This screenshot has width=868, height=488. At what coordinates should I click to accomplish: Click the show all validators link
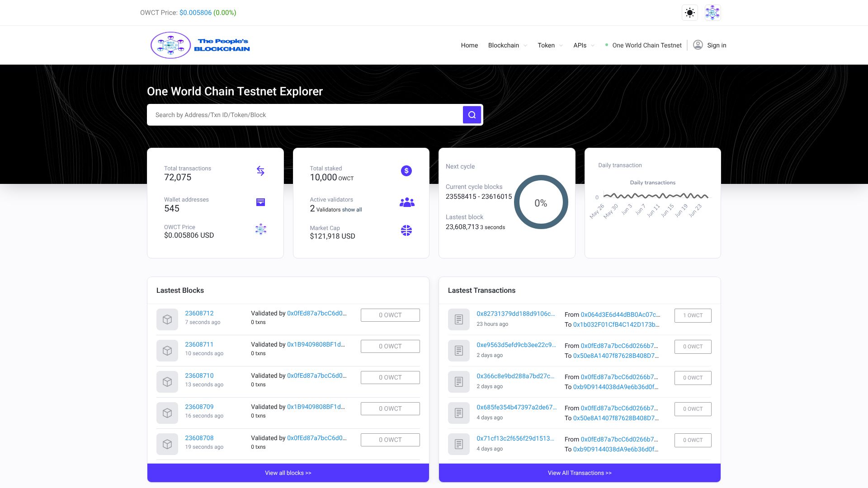pyautogui.click(x=352, y=210)
